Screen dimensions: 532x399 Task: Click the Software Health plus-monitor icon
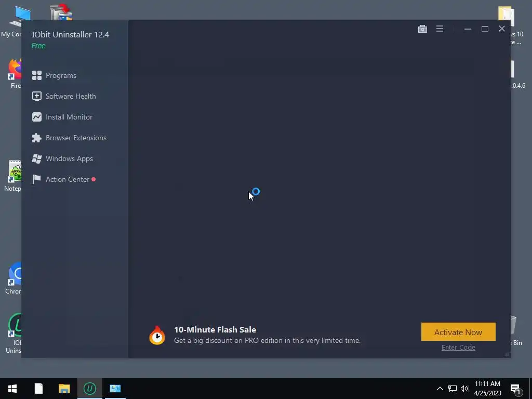[x=37, y=96]
